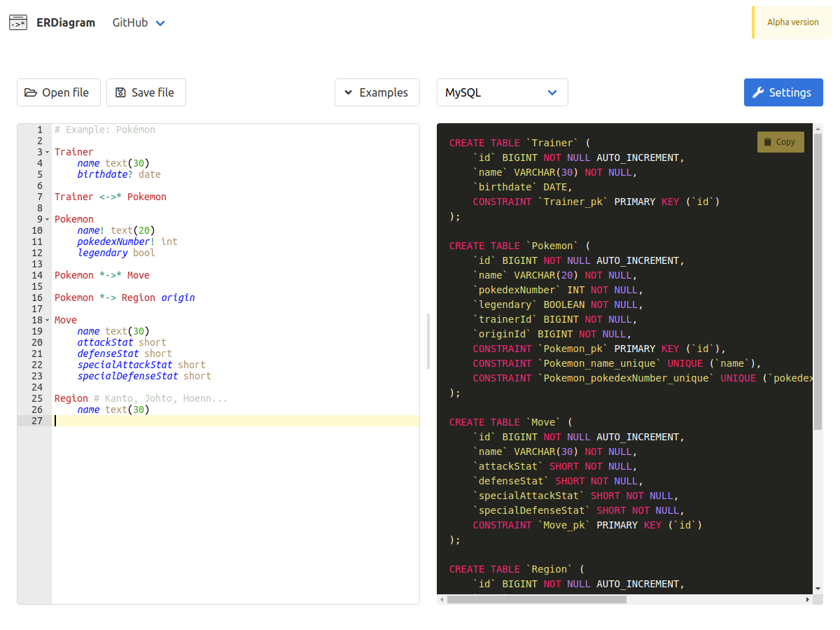Click the comment '# Example: Pokémon'
Screen dimensions: 840x630
click(105, 129)
